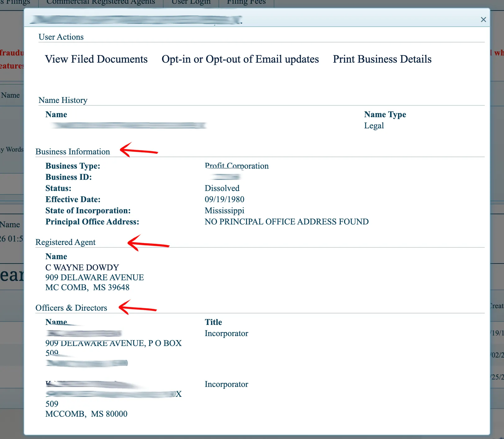Select the Business ID label
504x439 pixels.
click(69, 177)
